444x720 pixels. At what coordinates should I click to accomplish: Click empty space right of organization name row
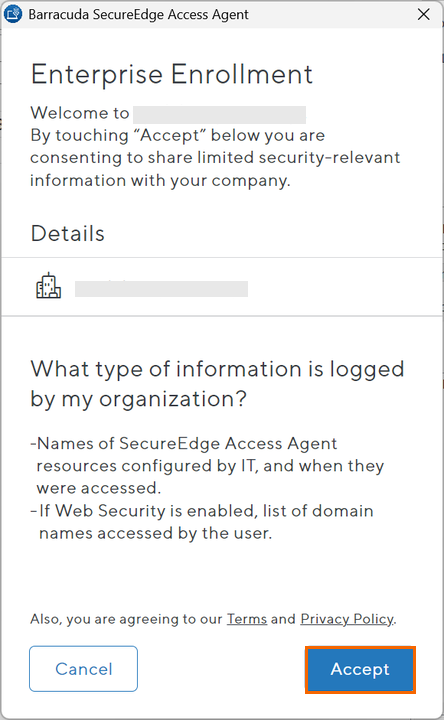pyautogui.click(x=344, y=287)
